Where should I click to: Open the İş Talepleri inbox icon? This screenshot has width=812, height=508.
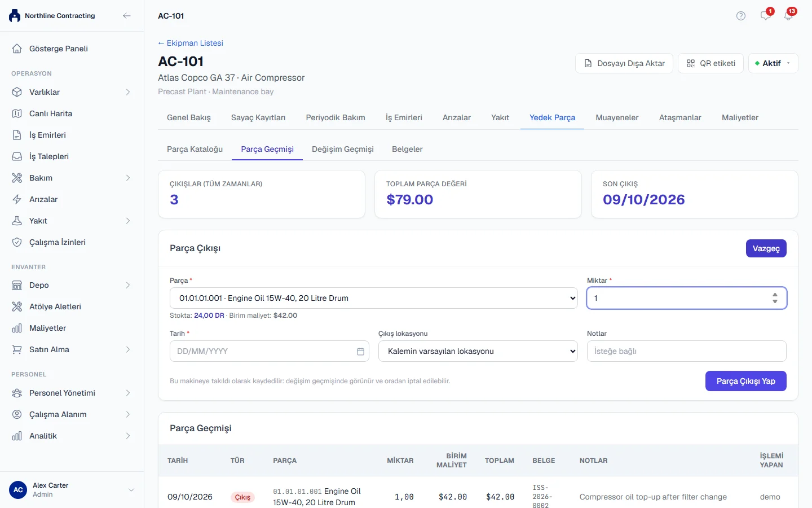pos(17,156)
